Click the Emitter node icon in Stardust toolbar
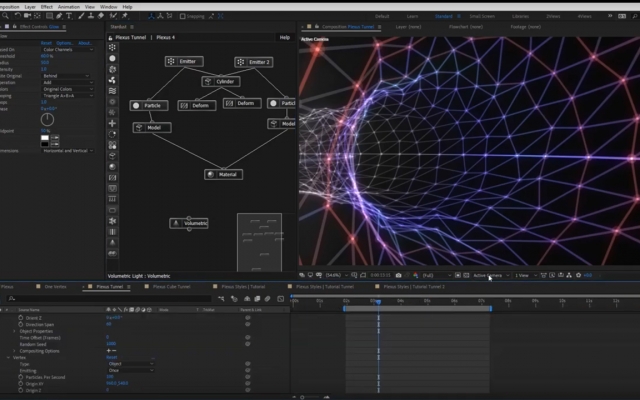 pos(112,47)
